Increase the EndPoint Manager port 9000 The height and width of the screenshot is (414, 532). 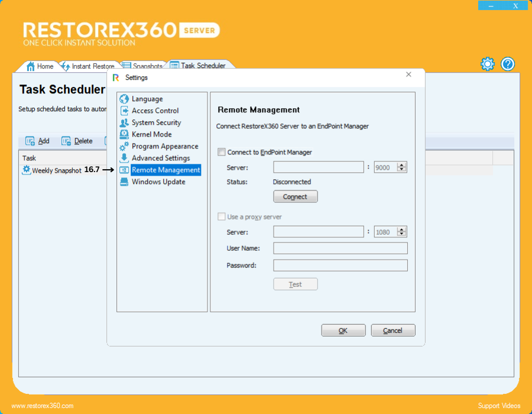point(402,165)
